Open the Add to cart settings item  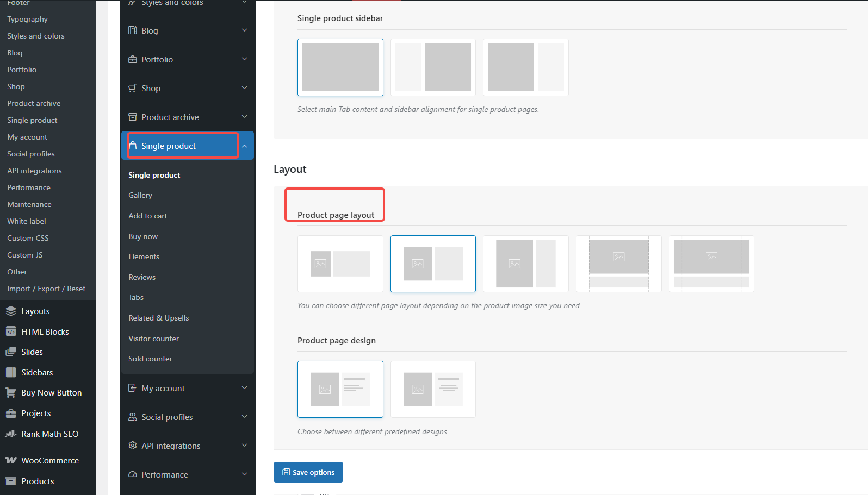tap(148, 216)
